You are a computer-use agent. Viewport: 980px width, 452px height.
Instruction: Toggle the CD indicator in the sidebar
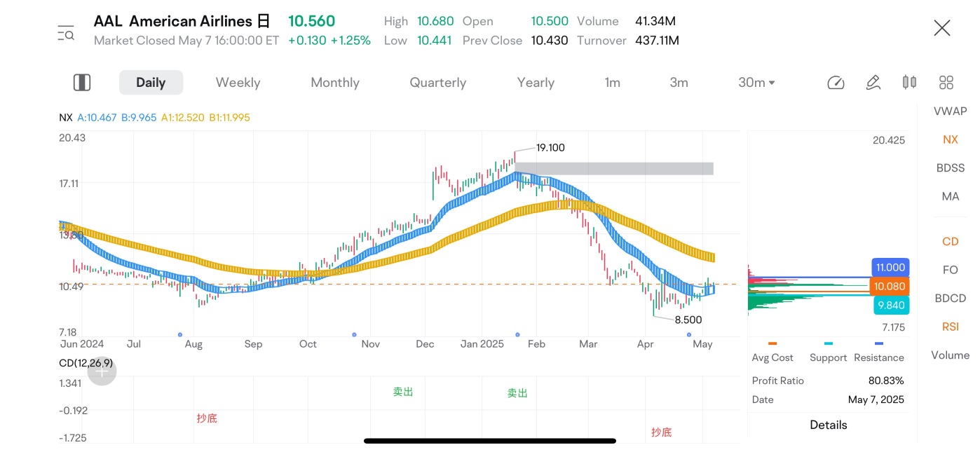point(951,242)
